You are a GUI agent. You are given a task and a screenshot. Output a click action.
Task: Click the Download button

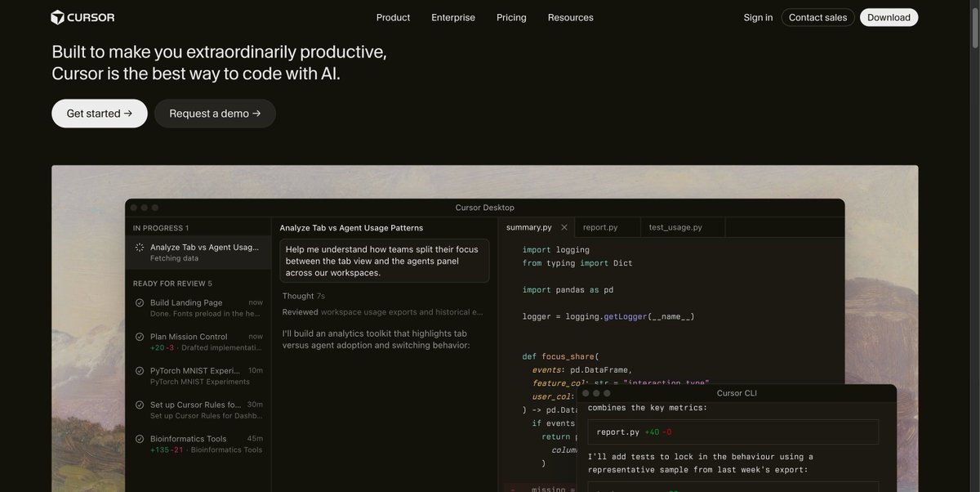point(889,17)
